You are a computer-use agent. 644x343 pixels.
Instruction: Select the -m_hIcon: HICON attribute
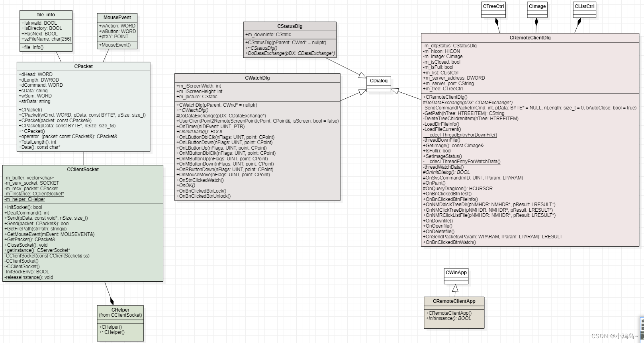pyautogui.click(x=441, y=51)
